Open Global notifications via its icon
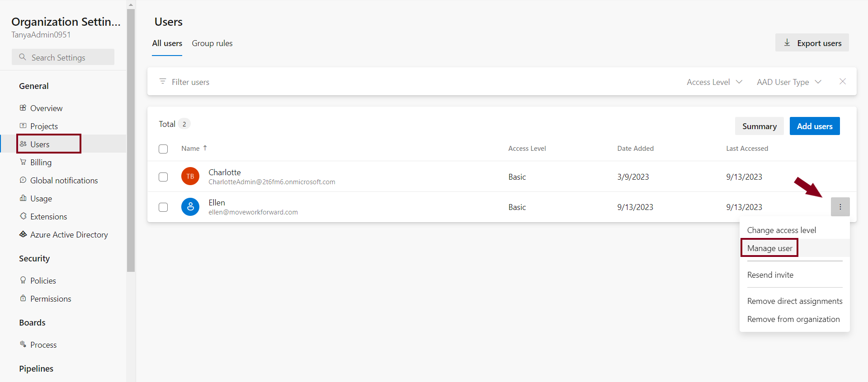Image resolution: width=868 pixels, height=382 pixels. tap(23, 180)
